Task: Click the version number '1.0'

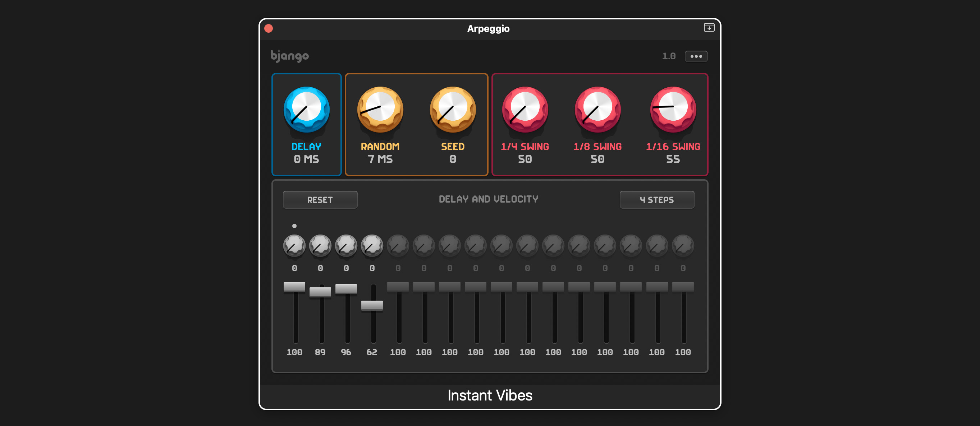Action: [x=669, y=56]
